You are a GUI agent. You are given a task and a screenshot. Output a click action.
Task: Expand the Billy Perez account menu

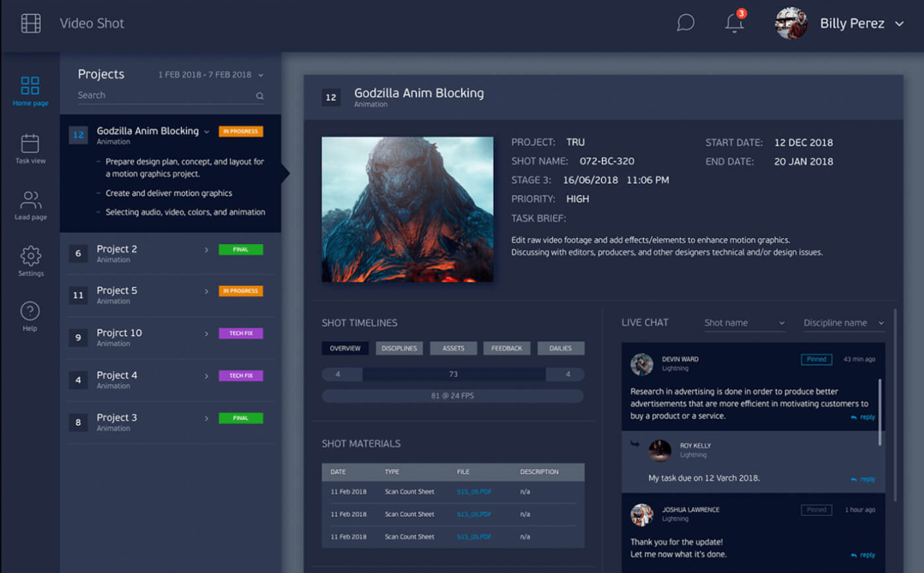point(899,24)
